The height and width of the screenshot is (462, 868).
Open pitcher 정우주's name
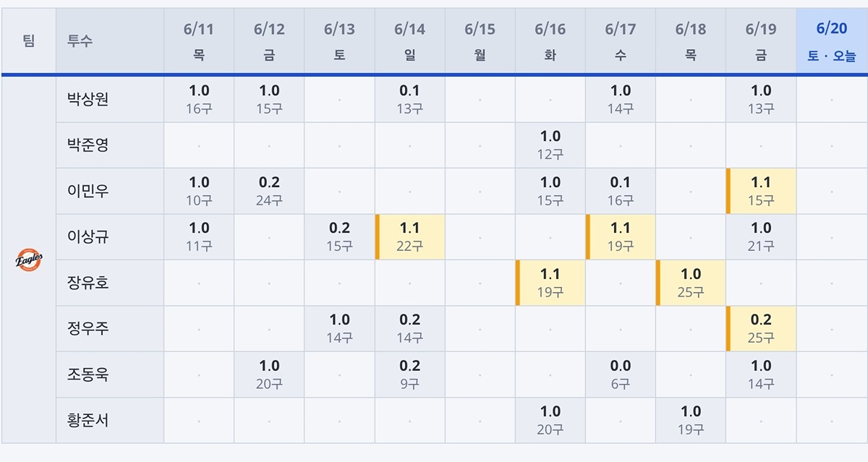coord(88,328)
